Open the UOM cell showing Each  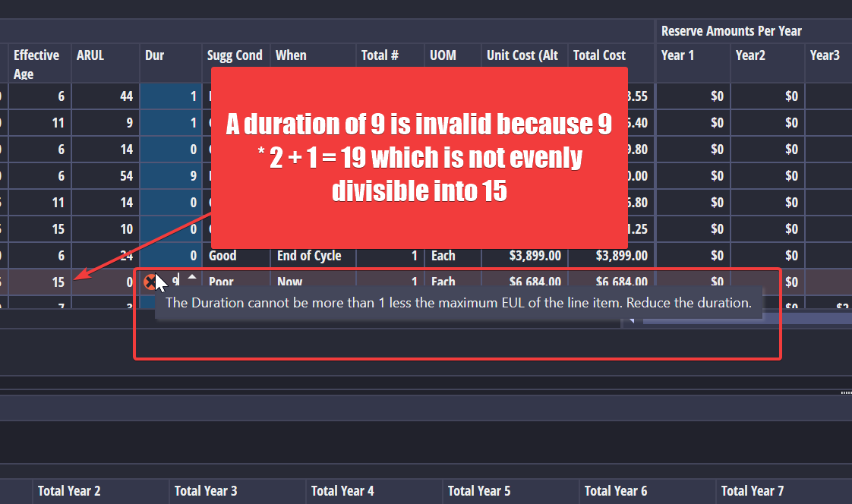[x=443, y=282]
